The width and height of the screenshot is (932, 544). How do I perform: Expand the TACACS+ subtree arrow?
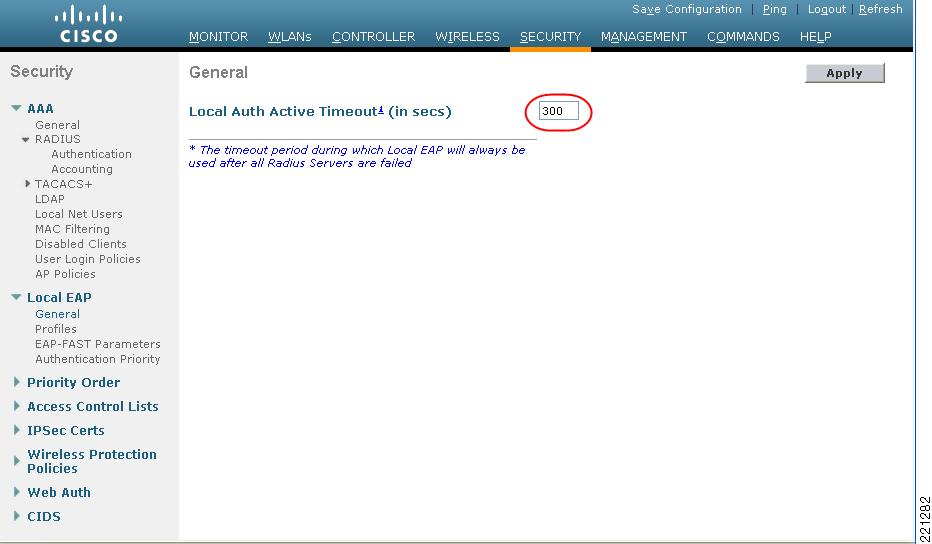tap(27, 184)
